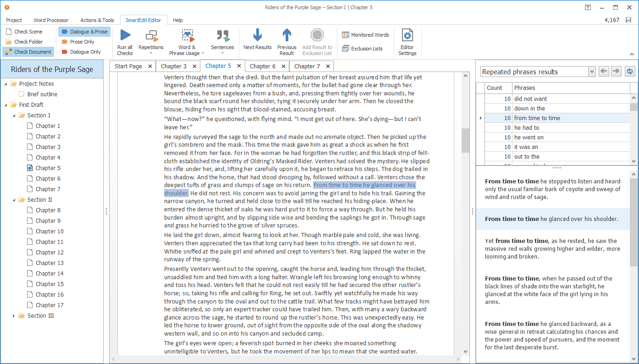
Task: Select the Word & Phrase Usage tool
Action: pyautogui.click(x=187, y=41)
